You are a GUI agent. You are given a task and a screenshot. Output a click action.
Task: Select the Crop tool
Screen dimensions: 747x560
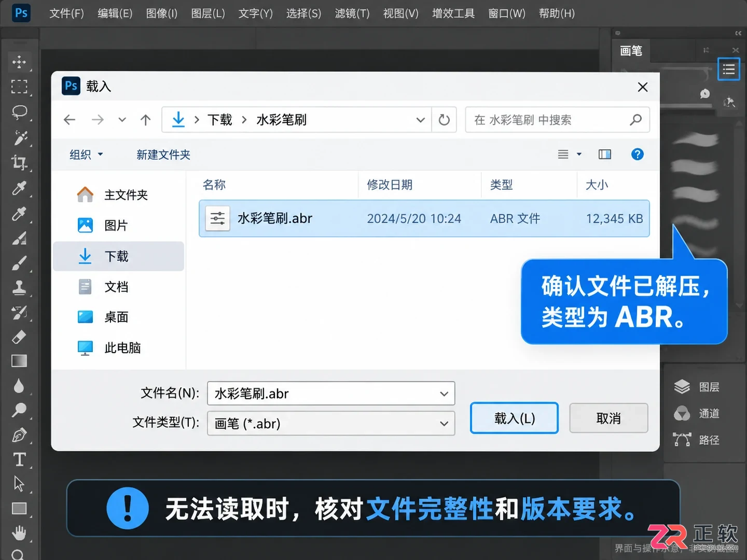(19, 162)
